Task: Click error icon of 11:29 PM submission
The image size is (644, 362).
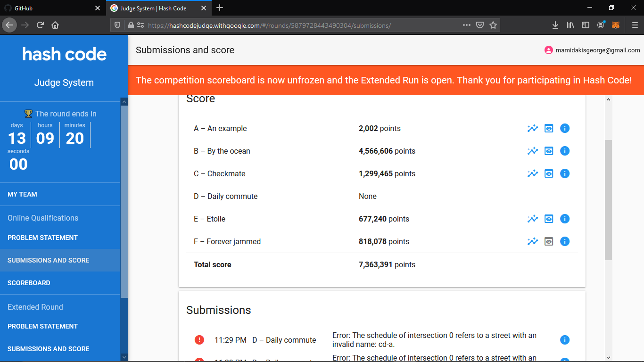Action: click(x=199, y=340)
